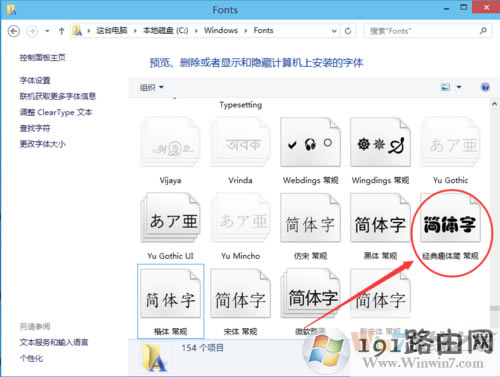Click the 本地磁盘 (C:) breadcrumb
This screenshot has height=377, width=500.
point(165,31)
